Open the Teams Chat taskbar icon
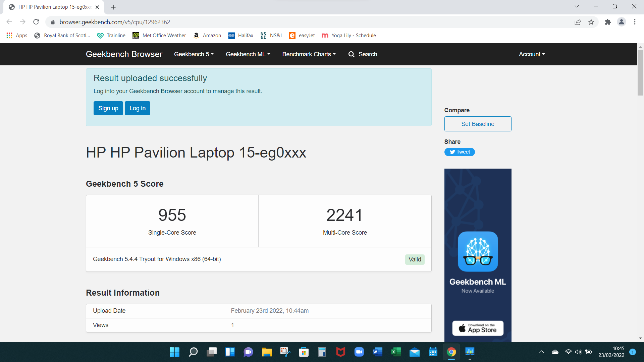The height and width of the screenshot is (362, 644). click(248, 352)
